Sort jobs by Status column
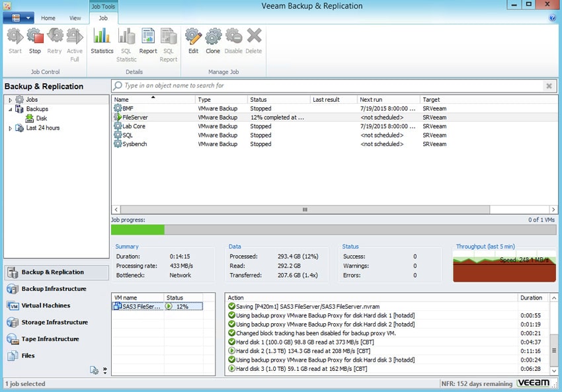Screen dimensions: 562x392 [x=278, y=99]
